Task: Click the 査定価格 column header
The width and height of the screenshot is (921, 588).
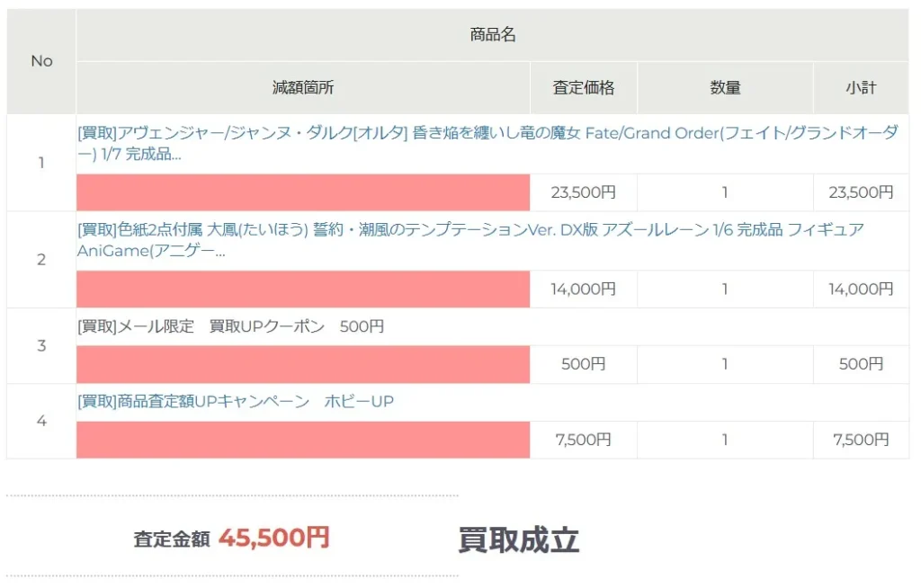Action: click(x=583, y=88)
